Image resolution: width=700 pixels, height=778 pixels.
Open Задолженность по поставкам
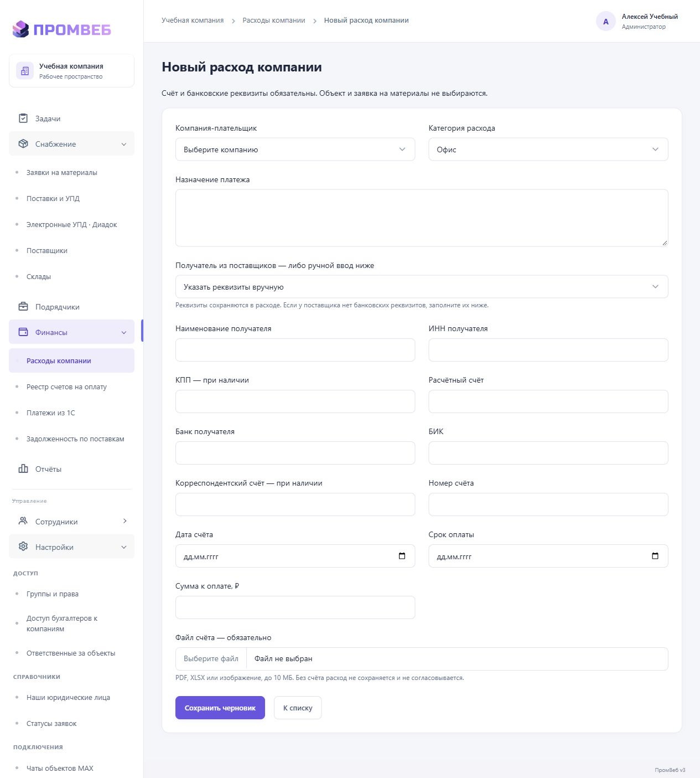pyautogui.click(x=75, y=439)
